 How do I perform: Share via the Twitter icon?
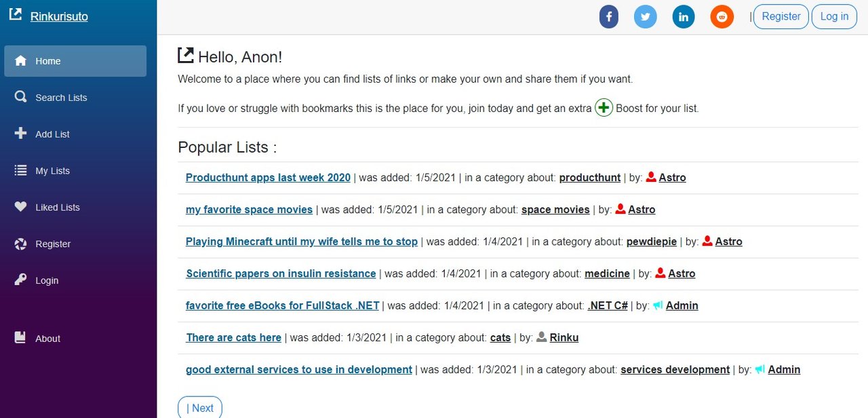pyautogui.click(x=646, y=17)
